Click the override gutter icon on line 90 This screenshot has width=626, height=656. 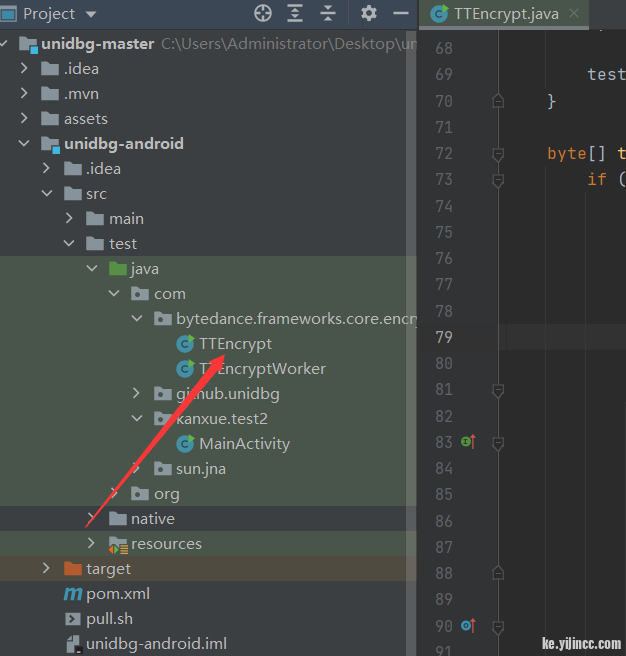(x=469, y=625)
